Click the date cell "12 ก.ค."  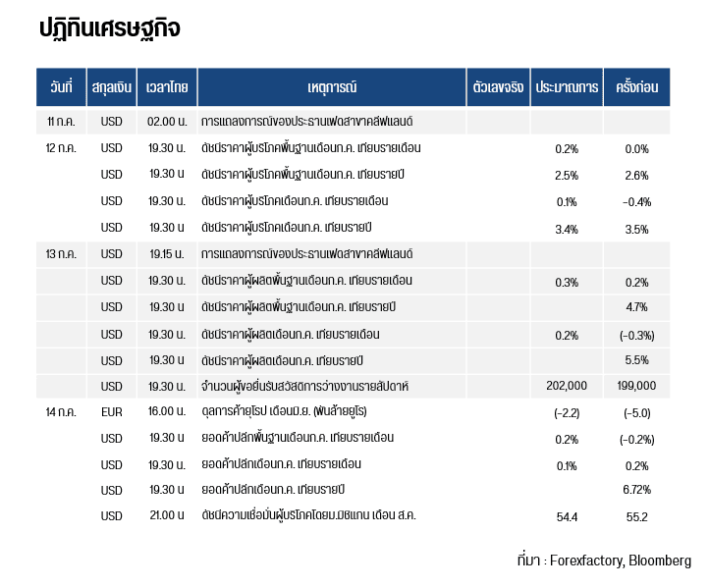61,148
